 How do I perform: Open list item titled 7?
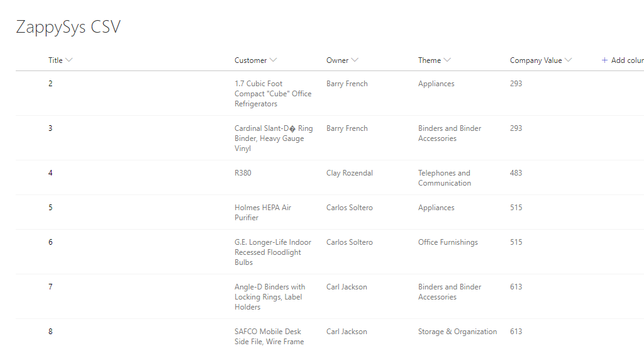51,287
